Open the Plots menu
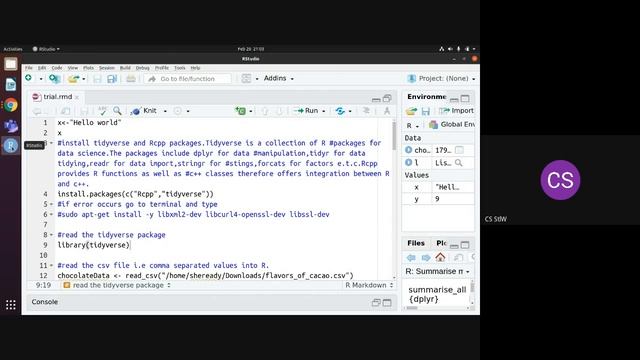The width and height of the screenshot is (640, 360). pos(89,68)
